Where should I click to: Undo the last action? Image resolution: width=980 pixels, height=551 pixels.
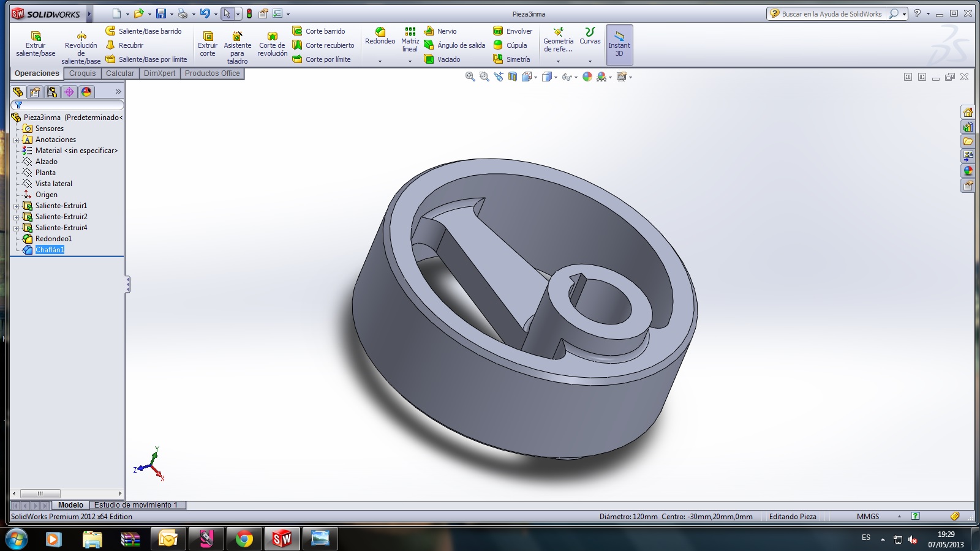205,13
